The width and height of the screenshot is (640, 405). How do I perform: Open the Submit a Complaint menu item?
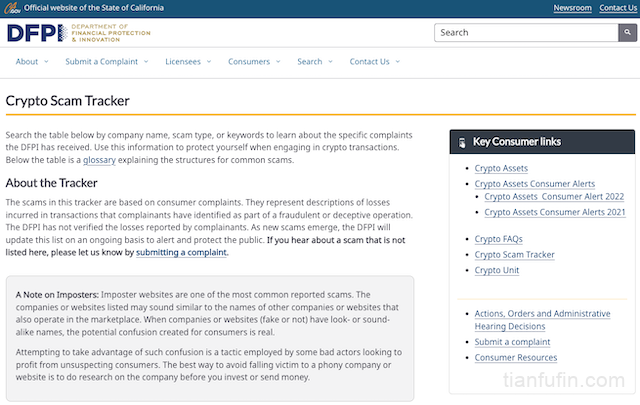pyautogui.click(x=102, y=62)
